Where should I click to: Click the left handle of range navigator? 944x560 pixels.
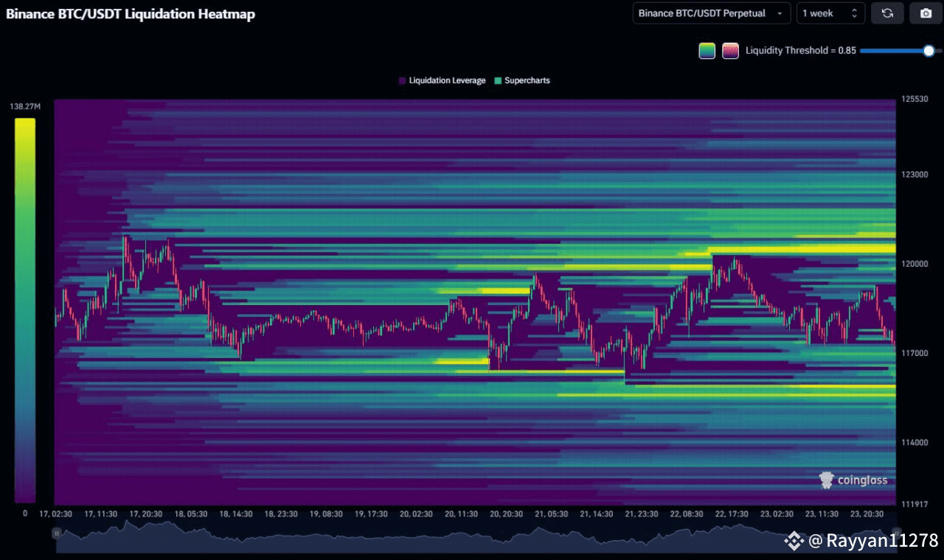tap(56, 533)
